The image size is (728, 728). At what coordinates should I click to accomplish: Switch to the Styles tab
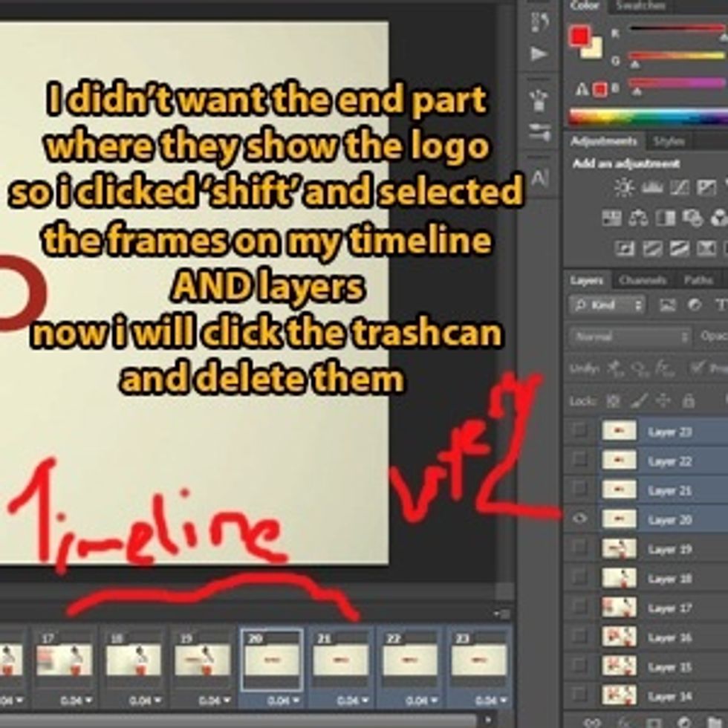pos(669,140)
